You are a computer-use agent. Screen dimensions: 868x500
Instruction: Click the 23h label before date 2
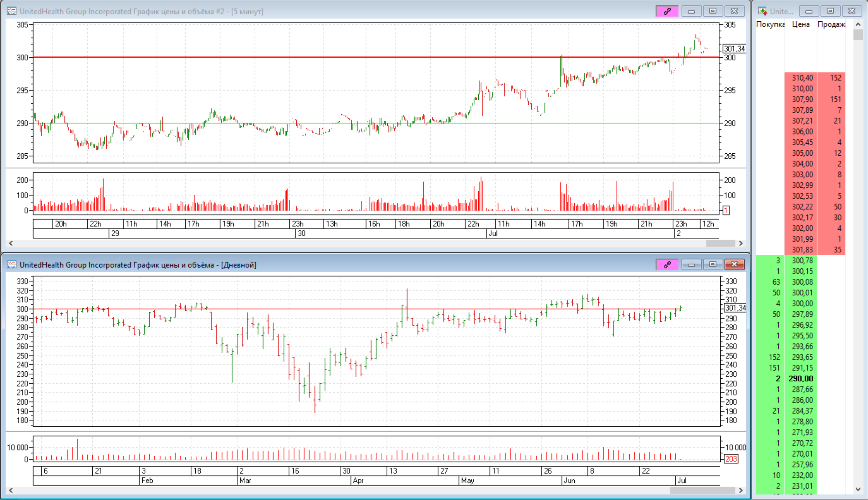pyautogui.click(x=681, y=224)
